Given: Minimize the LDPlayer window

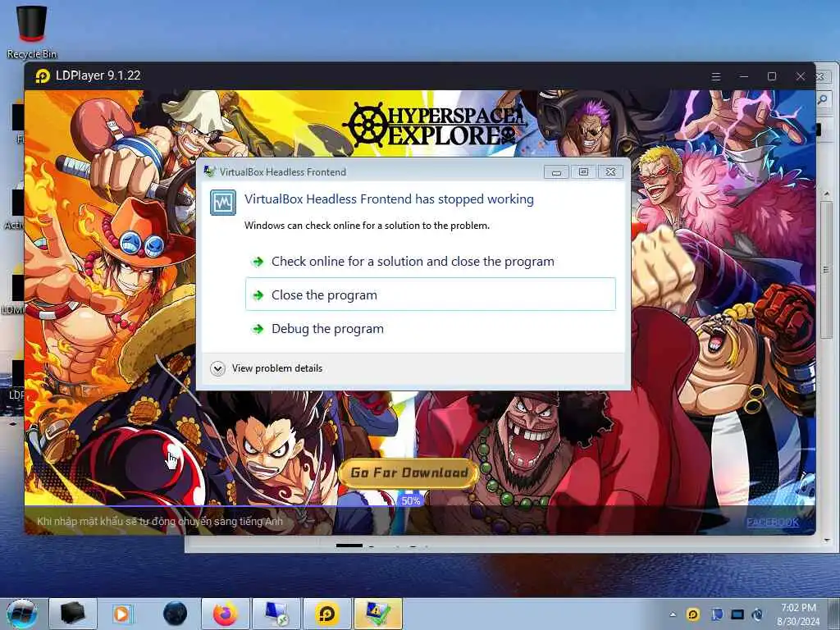Looking at the screenshot, I should point(743,76).
